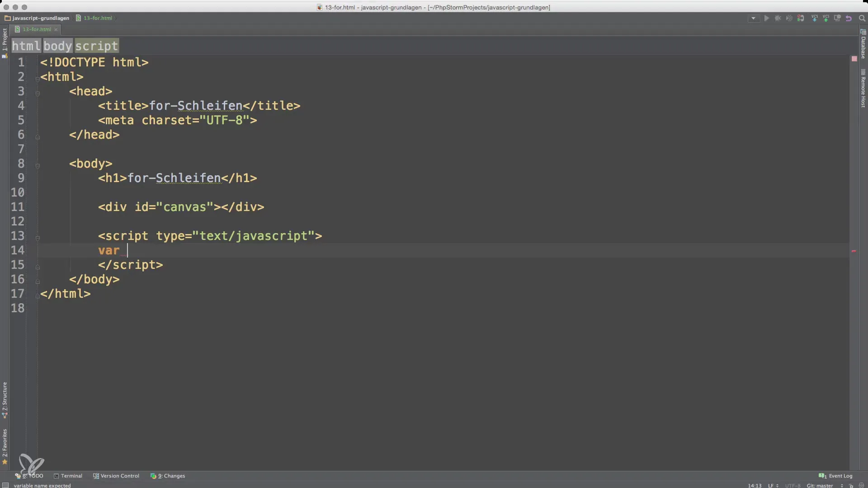
Task: Click the for-Schleifen title text
Action: [196, 106]
